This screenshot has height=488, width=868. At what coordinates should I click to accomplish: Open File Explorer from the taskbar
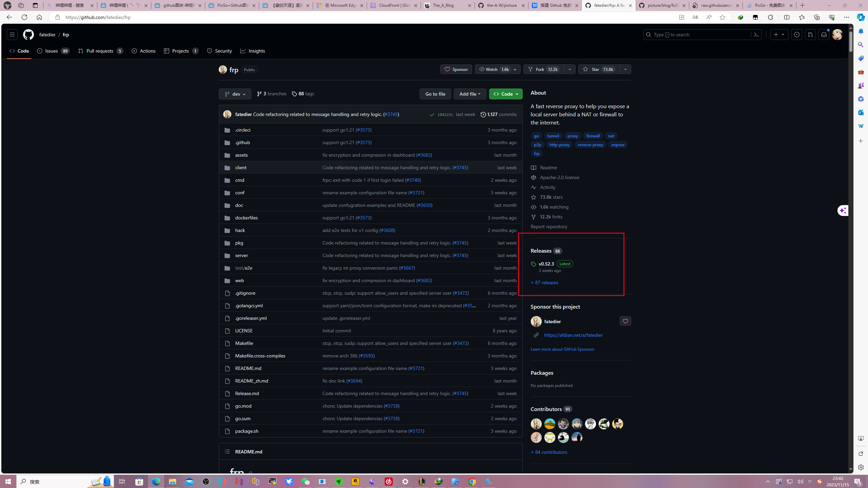coord(172,482)
